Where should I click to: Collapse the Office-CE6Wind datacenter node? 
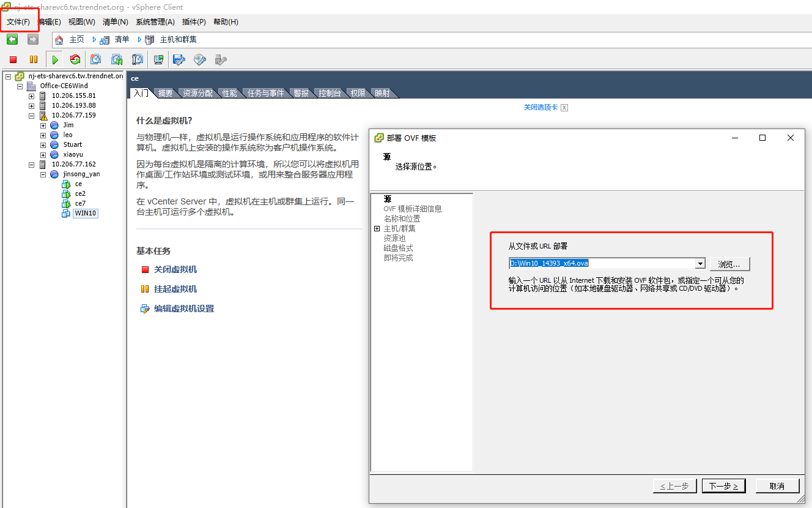[x=20, y=86]
